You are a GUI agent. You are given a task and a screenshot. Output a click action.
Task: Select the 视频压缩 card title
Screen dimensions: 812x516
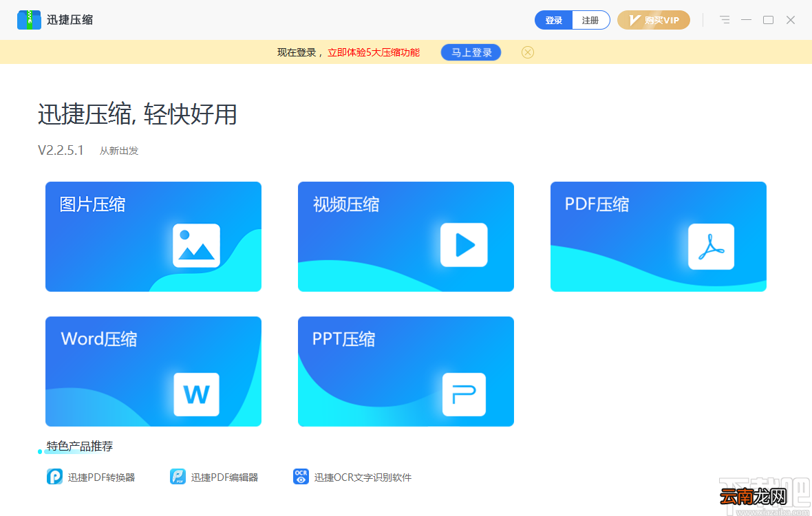346,204
